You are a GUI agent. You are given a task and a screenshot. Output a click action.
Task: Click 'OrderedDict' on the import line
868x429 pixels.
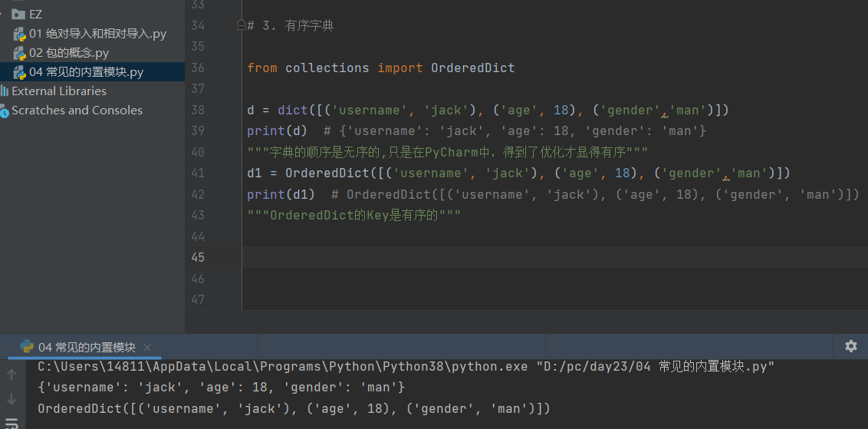coord(473,68)
